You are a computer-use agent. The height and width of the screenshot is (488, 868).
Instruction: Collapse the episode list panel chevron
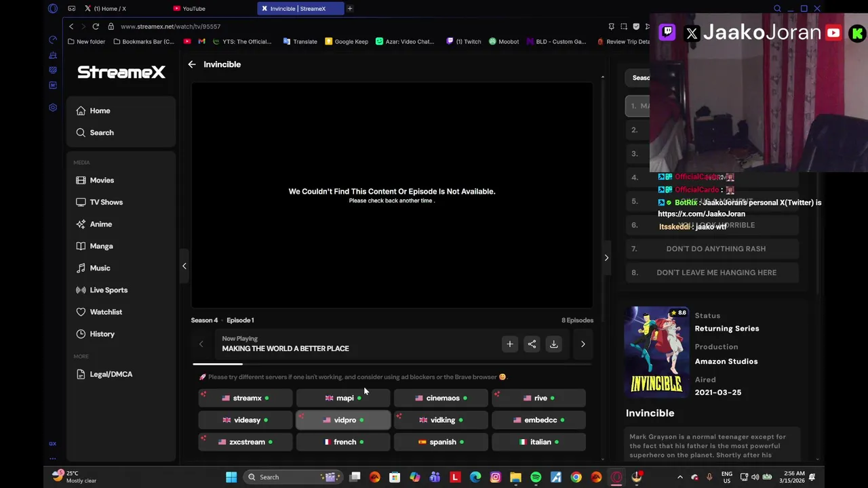pos(606,258)
